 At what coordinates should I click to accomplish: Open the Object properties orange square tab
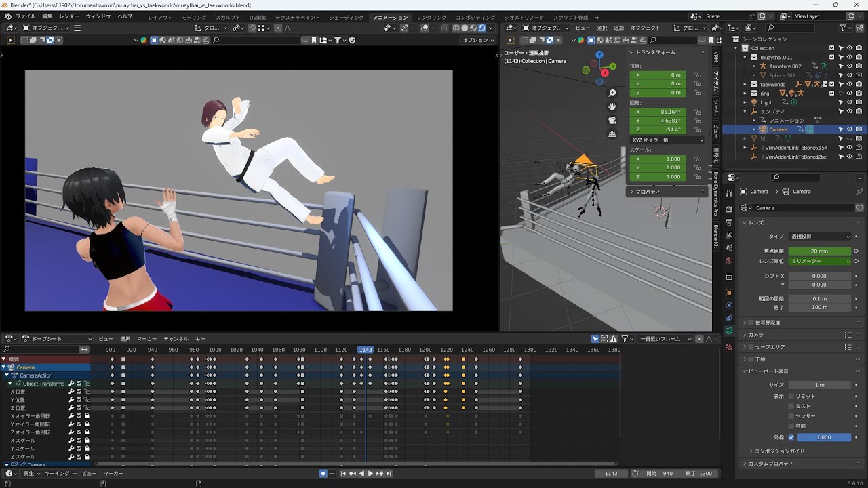coord(729,293)
